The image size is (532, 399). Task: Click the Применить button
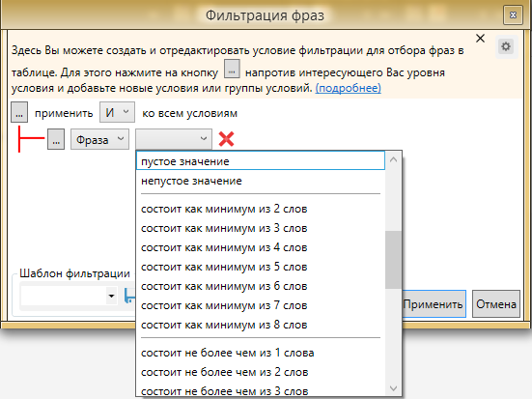tap(434, 304)
